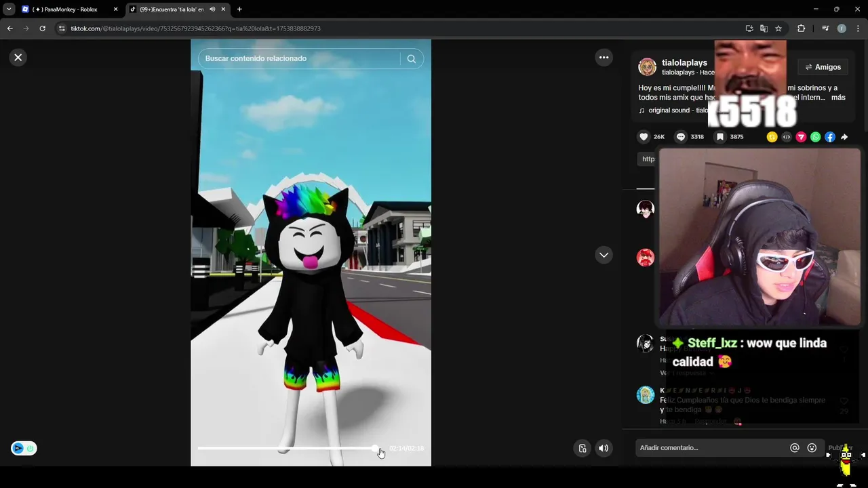Open the tialolaplays username link
Screen dimensions: 868x488
tap(684, 63)
